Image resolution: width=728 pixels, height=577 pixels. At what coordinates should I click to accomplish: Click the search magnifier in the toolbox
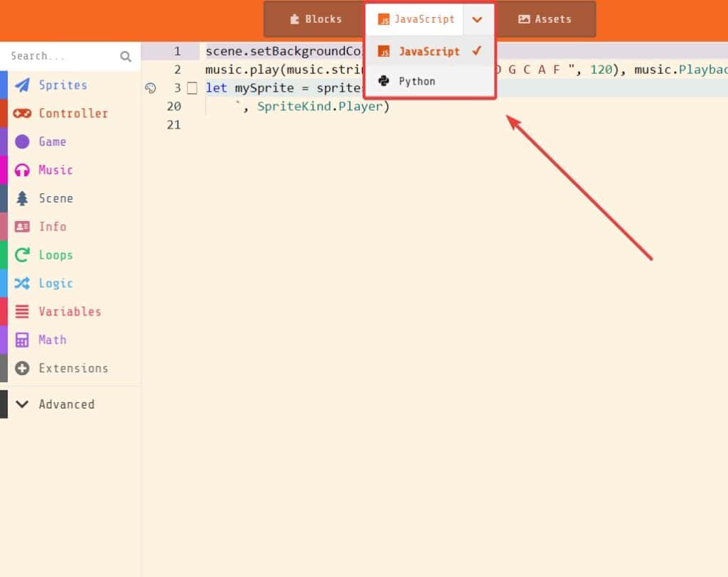(x=126, y=56)
